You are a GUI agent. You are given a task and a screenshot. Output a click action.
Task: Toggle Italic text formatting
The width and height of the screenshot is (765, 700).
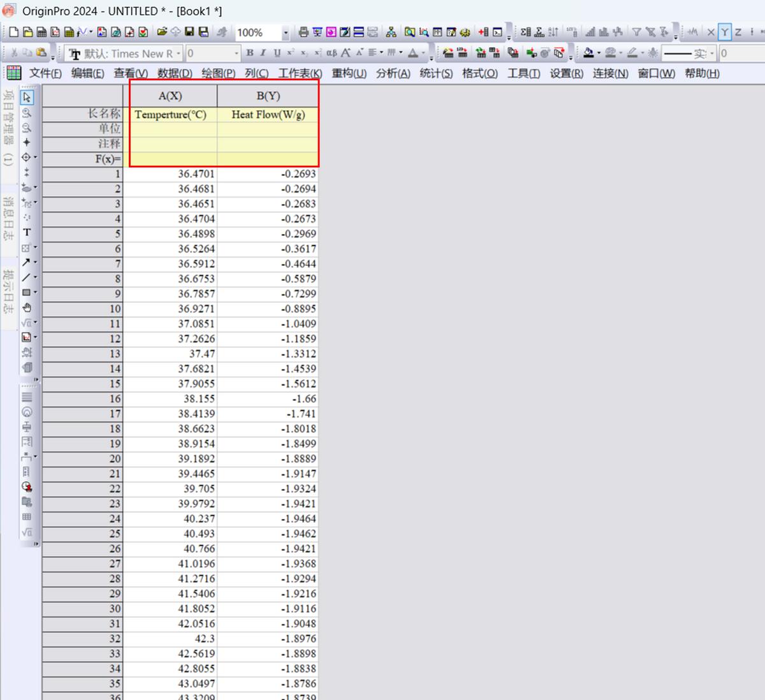coord(263,53)
